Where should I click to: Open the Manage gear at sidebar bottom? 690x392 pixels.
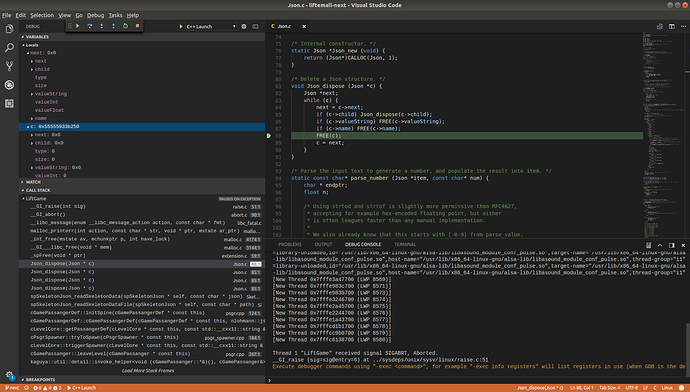(9, 375)
